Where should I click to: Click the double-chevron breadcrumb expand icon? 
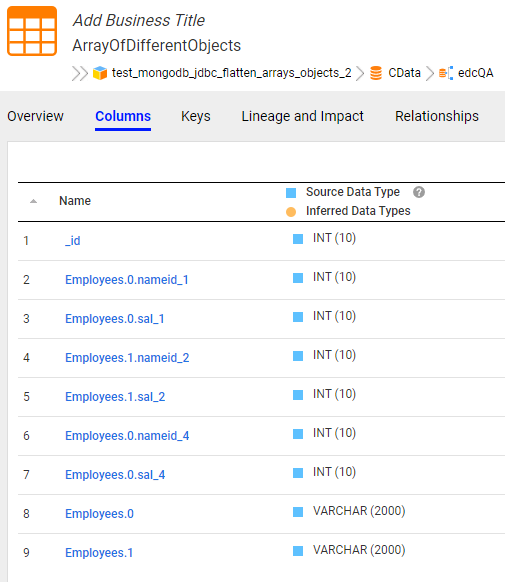[80, 73]
